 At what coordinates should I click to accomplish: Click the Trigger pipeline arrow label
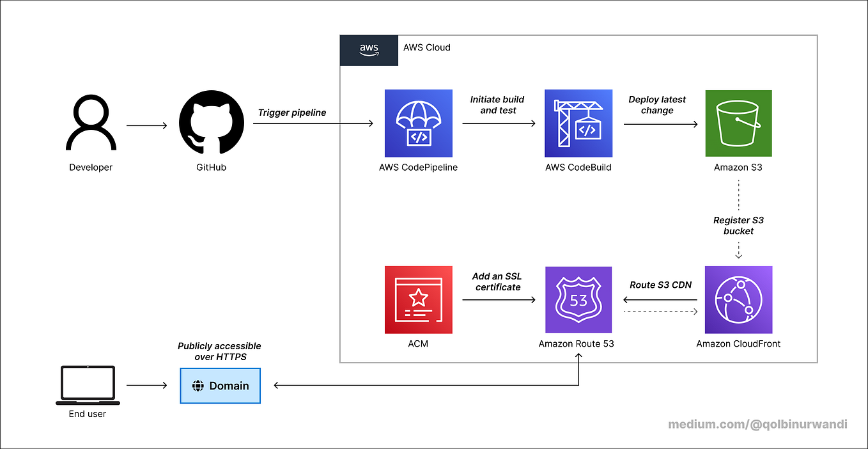[292, 113]
